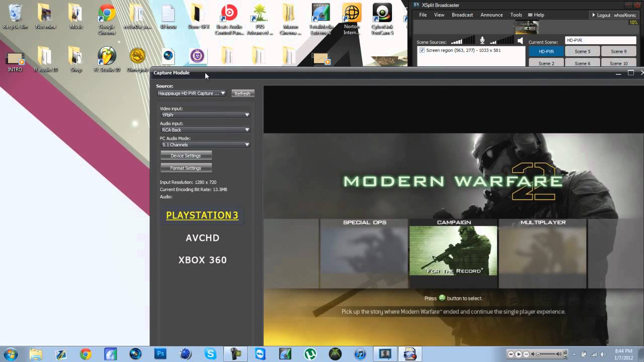Click the XSplit microphone icon

(482, 41)
